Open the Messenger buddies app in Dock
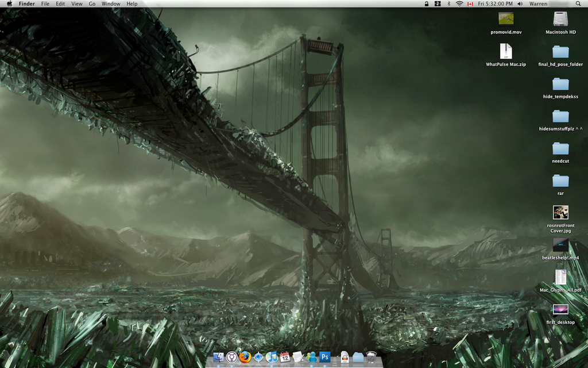The width and height of the screenshot is (588, 368). coord(311,356)
